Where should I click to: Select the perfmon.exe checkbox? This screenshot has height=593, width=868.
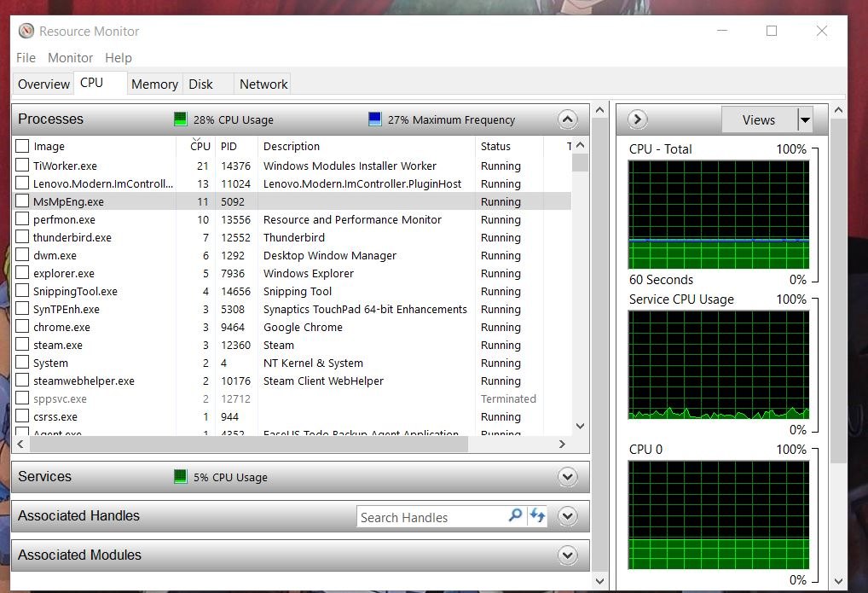click(22, 219)
